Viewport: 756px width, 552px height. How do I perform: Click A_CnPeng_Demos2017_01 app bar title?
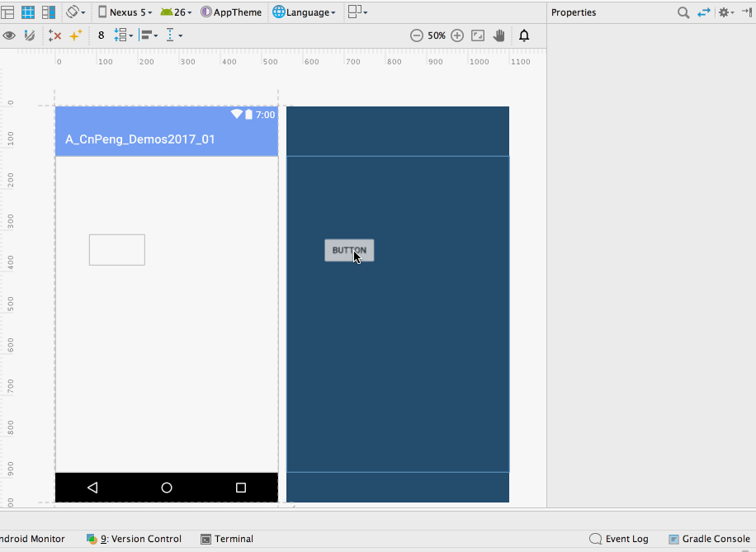tap(139, 139)
